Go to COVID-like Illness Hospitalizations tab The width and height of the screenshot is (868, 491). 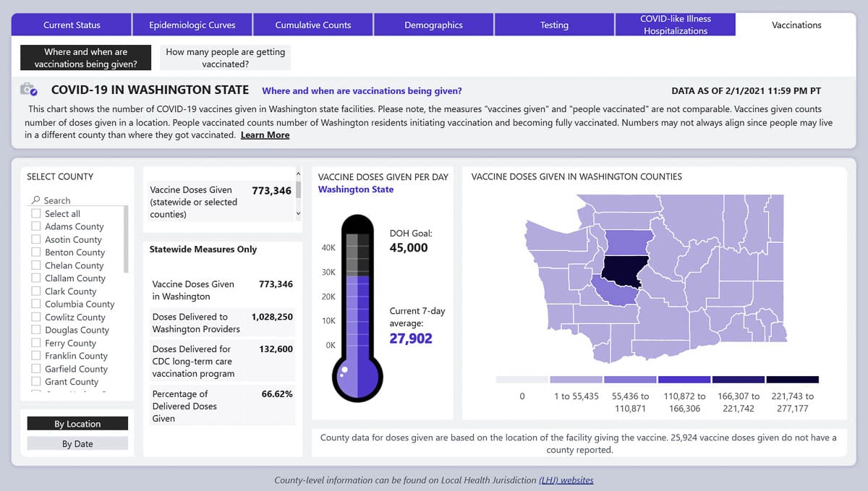(675, 25)
